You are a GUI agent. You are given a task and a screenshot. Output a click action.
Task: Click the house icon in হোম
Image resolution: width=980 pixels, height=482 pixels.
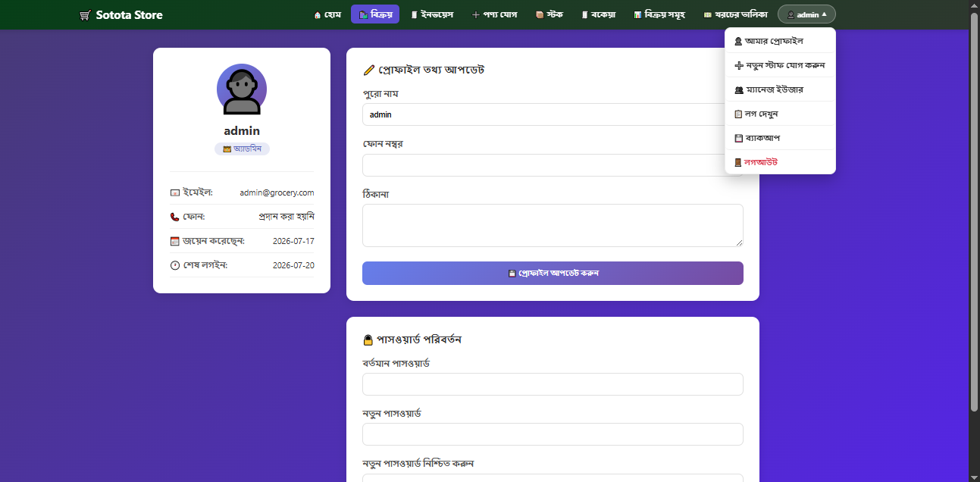[x=317, y=15]
